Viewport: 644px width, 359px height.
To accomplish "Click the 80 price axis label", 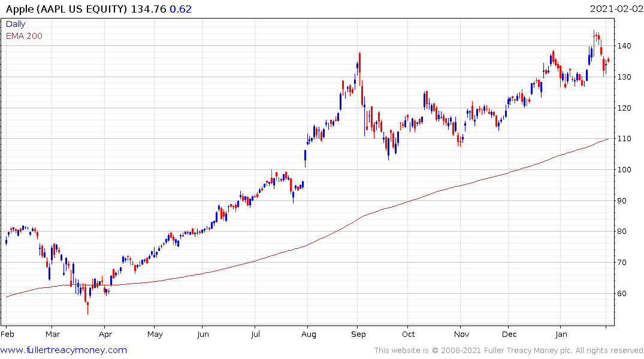I will point(622,232).
